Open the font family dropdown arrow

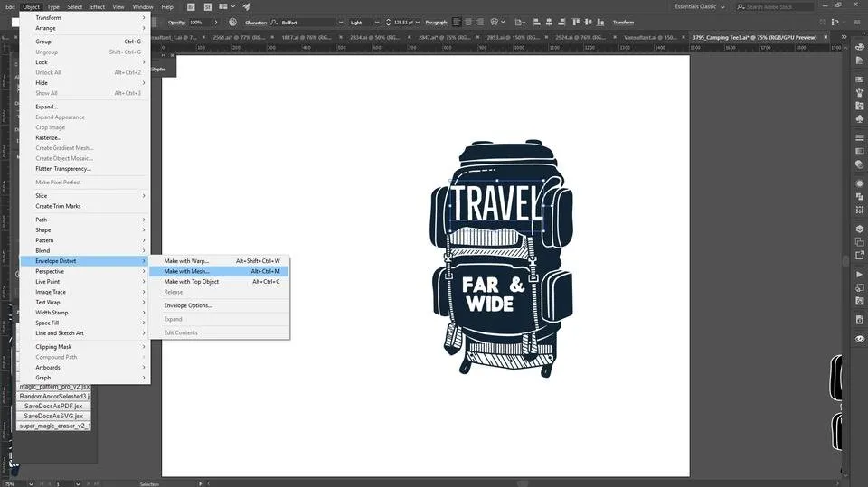(x=341, y=23)
